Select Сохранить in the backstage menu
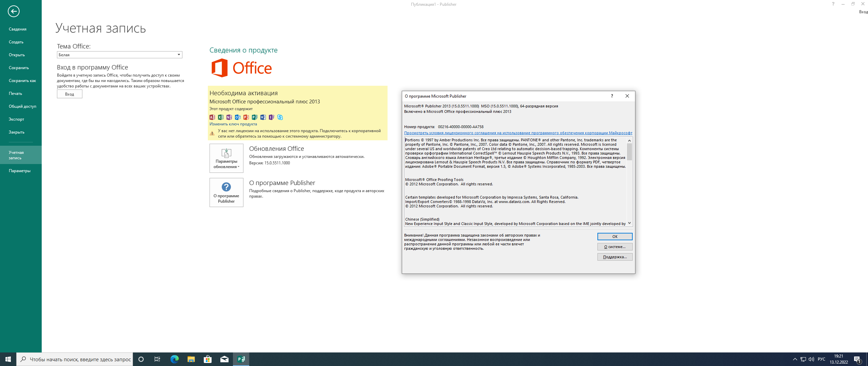This screenshot has height=366, width=868. [x=21, y=68]
